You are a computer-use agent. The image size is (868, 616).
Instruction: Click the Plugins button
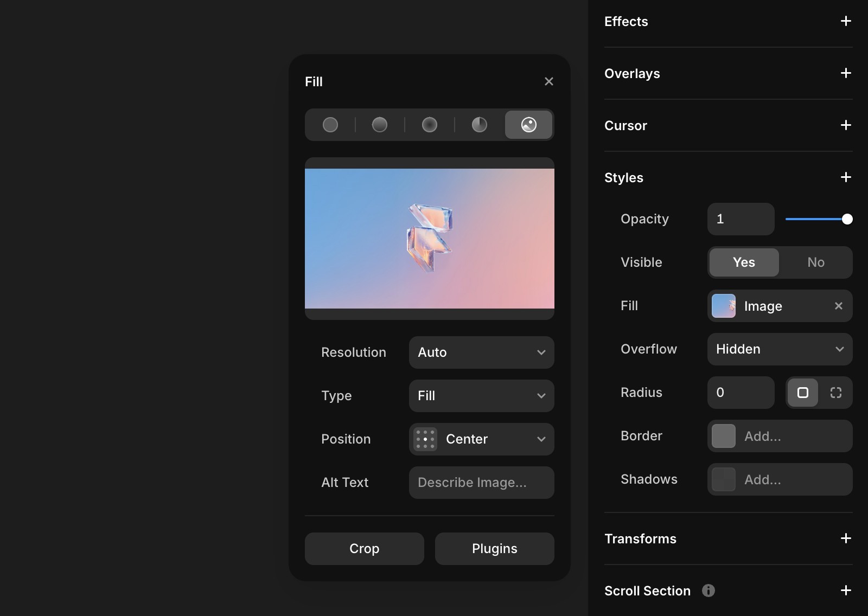(x=495, y=549)
